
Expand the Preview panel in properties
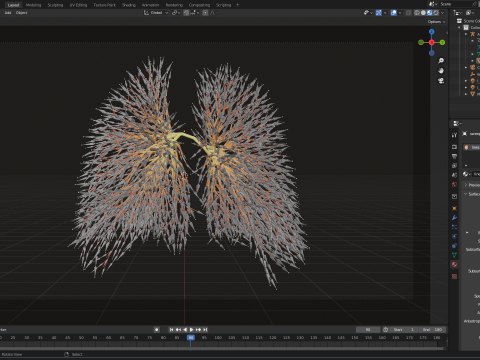pos(466,185)
